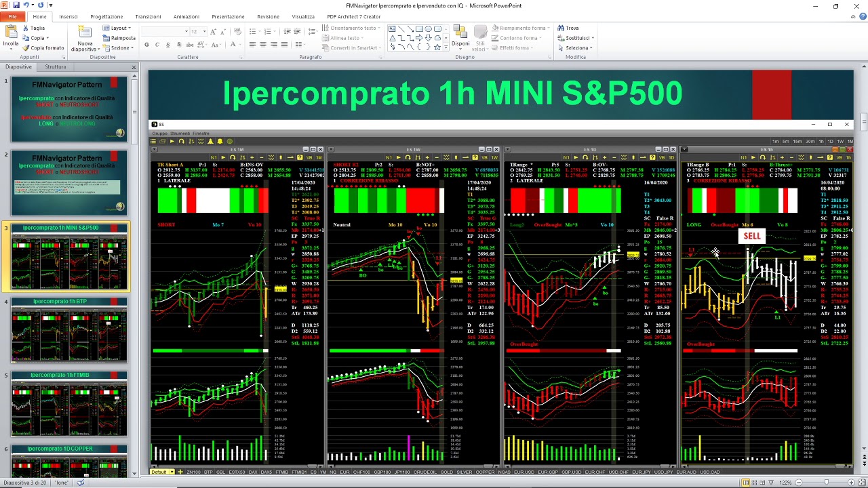
Task: Open the PDF Architect 7 Creator tab
Action: pos(354,16)
